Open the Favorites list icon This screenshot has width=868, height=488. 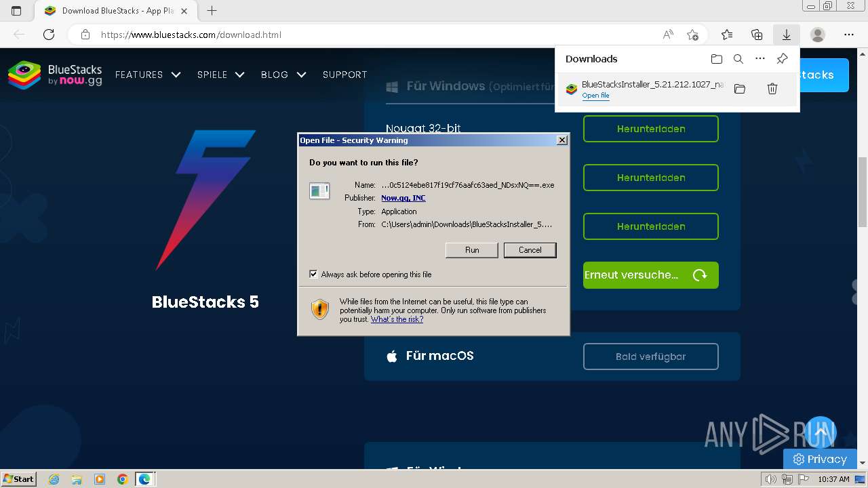point(727,35)
